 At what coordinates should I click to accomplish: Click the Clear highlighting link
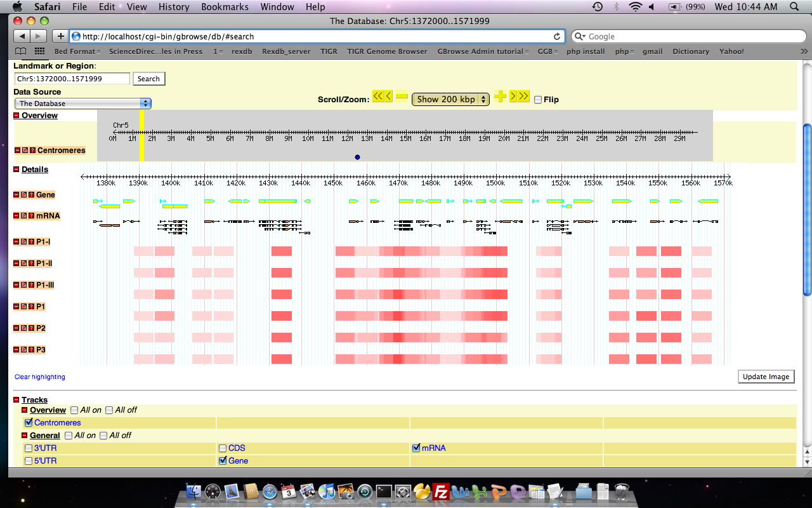(x=40, y=377)
